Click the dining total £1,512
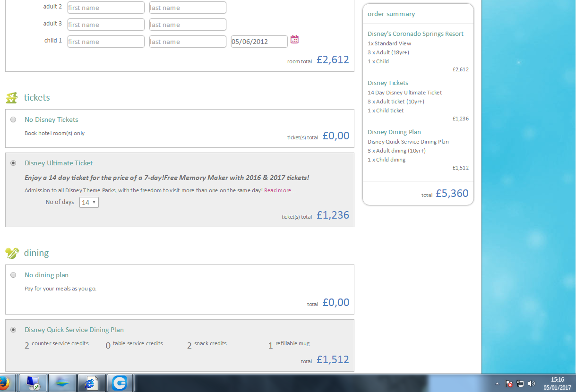 [x=333, y=359]
